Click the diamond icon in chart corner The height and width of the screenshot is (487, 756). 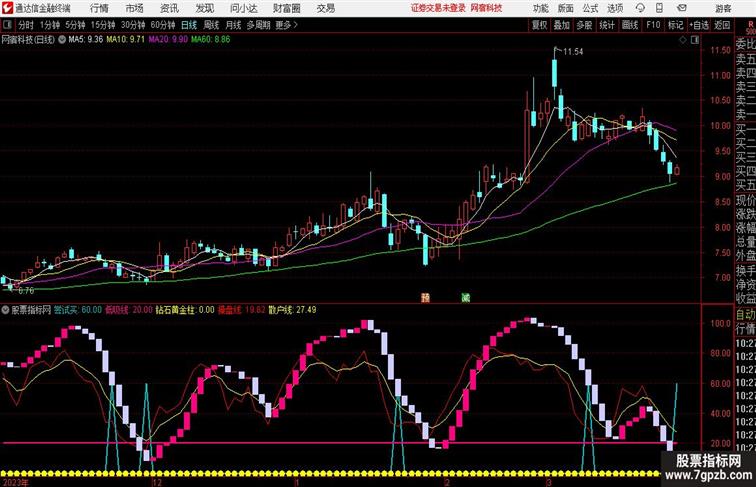683,40
